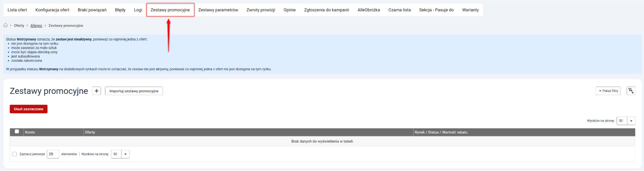The height and width of the screenshot is (171, 644).
Task: Toggle the select-all checkbox in table header
Action: point(17,132)
